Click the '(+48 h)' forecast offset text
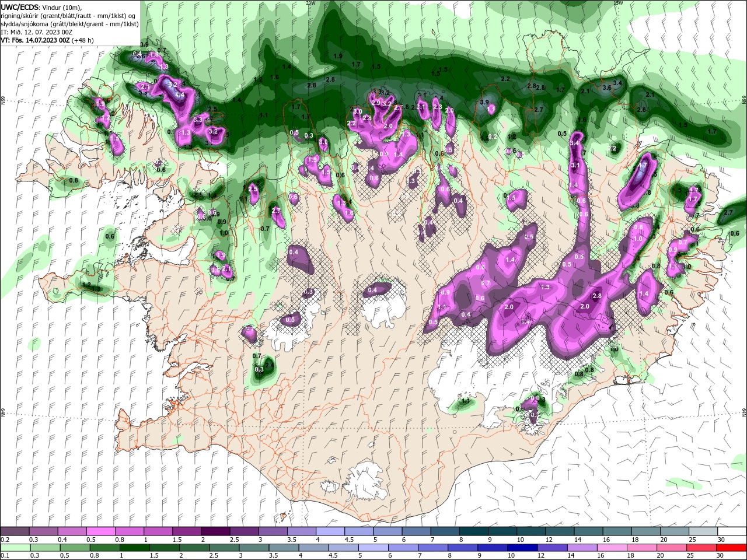747x560 pixels. (x=83, y=40)
